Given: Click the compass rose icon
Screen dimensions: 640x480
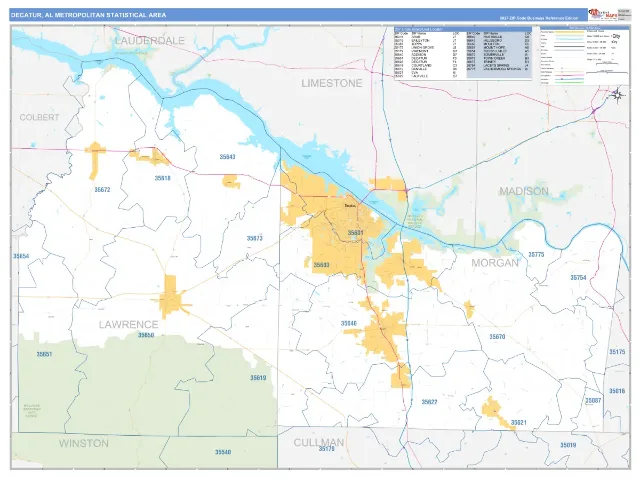Looking at the screenshot, I should click(618, 96).
